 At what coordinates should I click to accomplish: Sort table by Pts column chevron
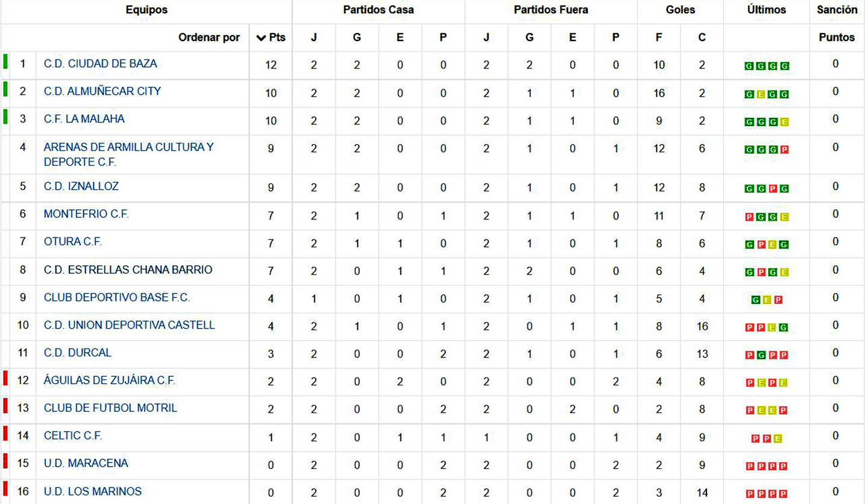(x=261, y=37)
